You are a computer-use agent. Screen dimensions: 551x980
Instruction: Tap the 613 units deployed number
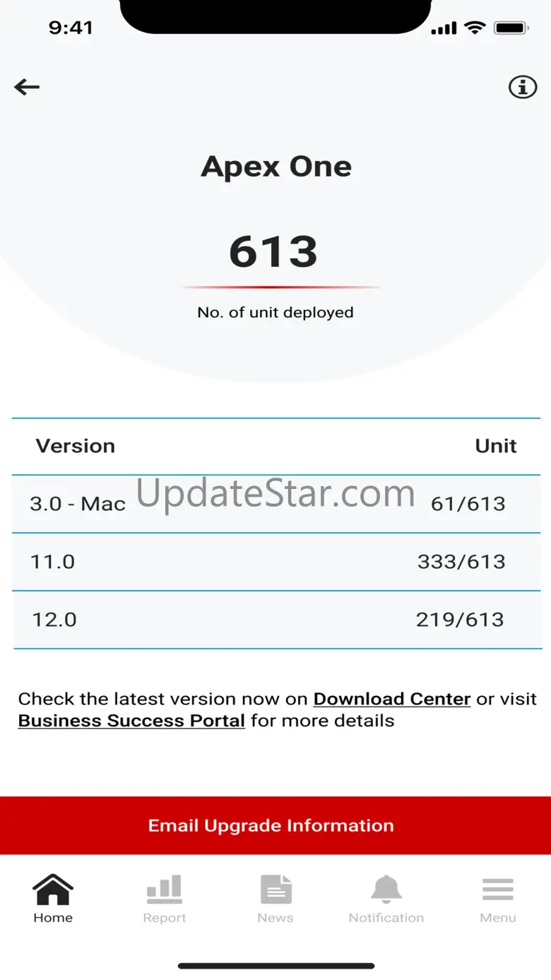coord(273,252)
